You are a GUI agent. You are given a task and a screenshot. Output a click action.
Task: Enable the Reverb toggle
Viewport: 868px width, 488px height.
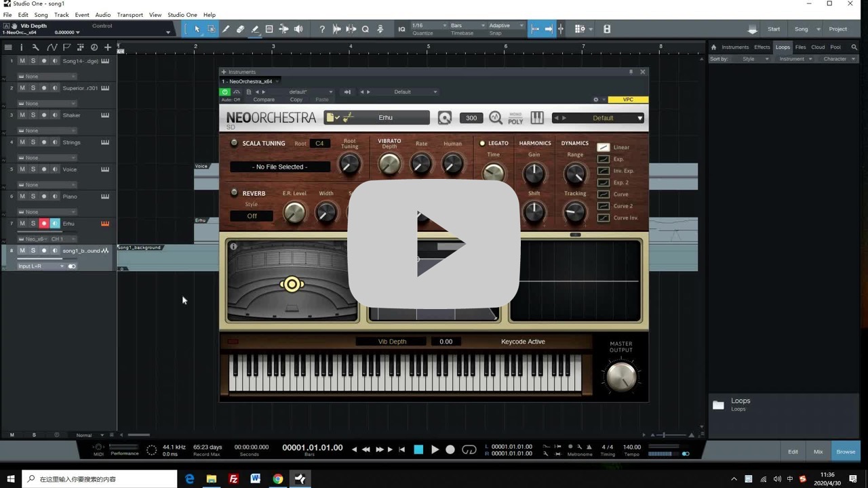(234, 192)
